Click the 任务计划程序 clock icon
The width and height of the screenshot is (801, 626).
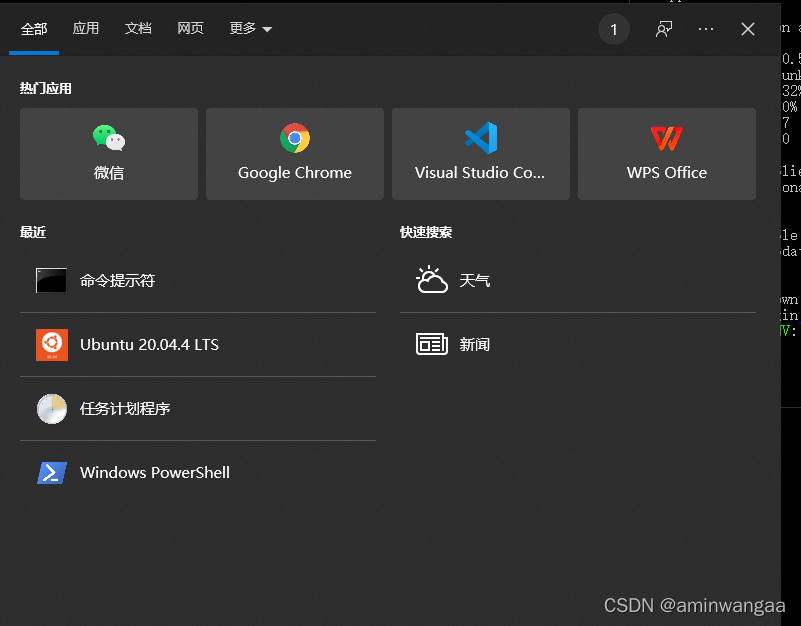tap(52, 408)
